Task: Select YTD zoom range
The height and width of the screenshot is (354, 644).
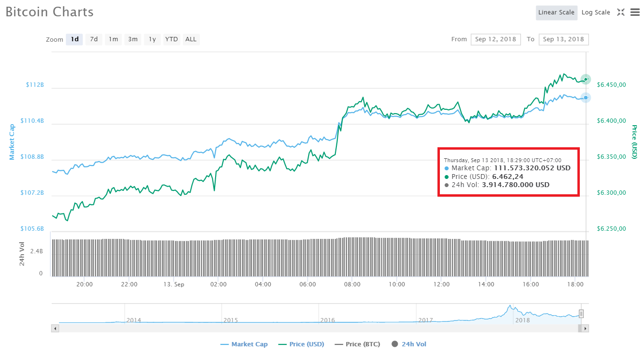Action: pos(172,39)
